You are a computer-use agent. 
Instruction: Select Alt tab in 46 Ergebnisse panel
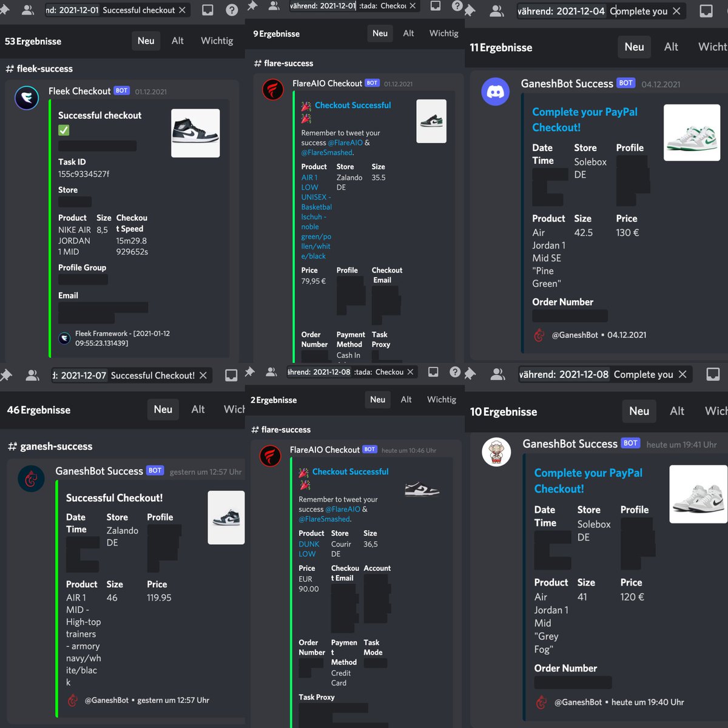pyautogui.click(x=198, y=409)
